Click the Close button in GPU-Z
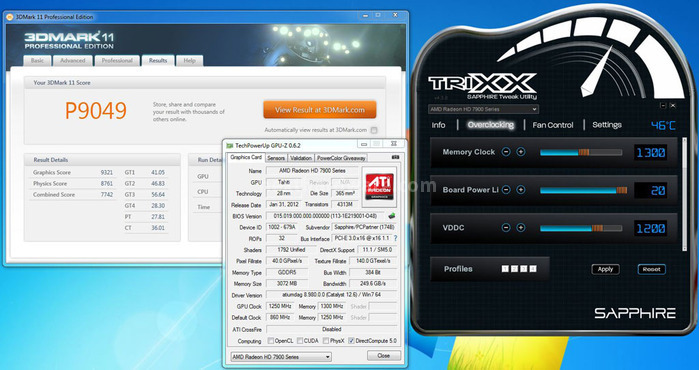 [383, 355]
